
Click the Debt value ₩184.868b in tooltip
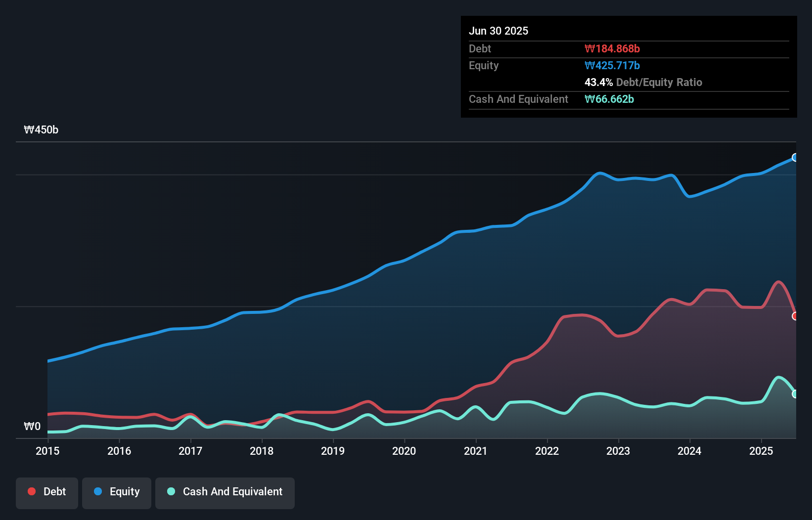[x=612, y=48]
